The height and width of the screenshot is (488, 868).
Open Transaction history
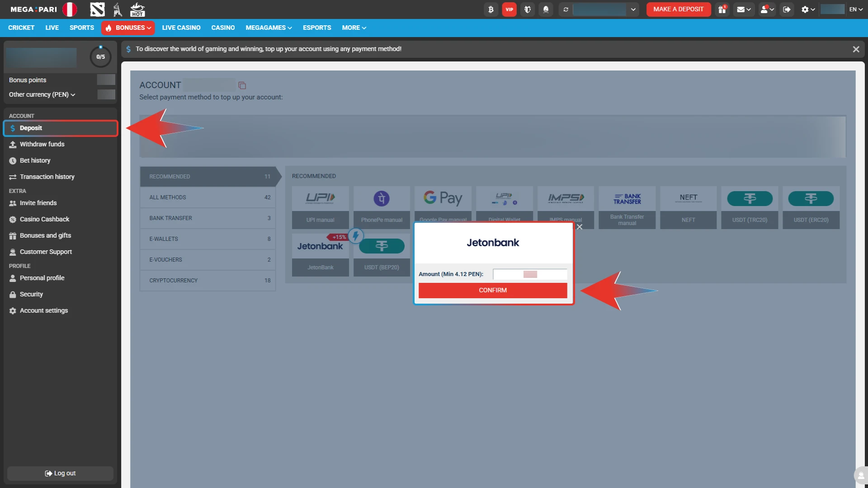(61, 177)
